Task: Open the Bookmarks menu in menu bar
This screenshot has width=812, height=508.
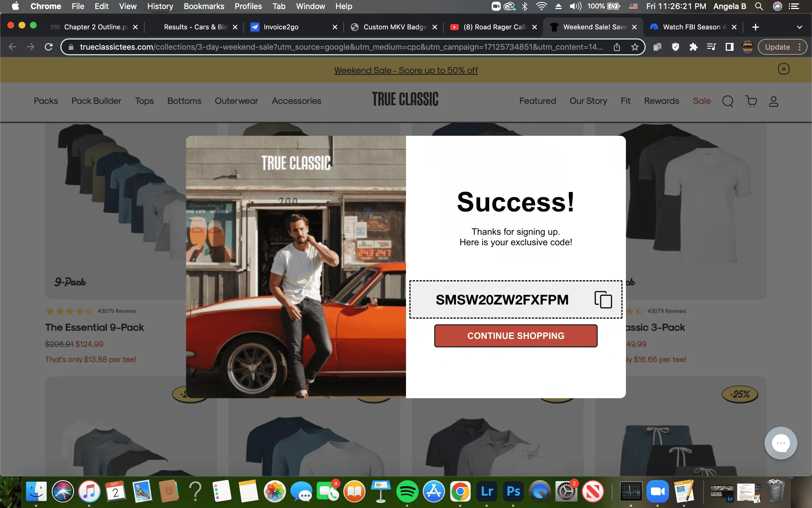Action: coord(204,6)
